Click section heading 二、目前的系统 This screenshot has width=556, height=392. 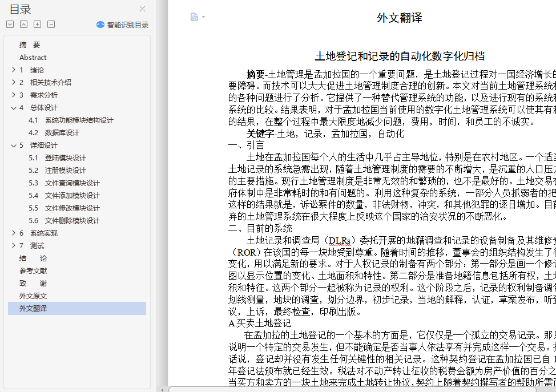[260, 228]
